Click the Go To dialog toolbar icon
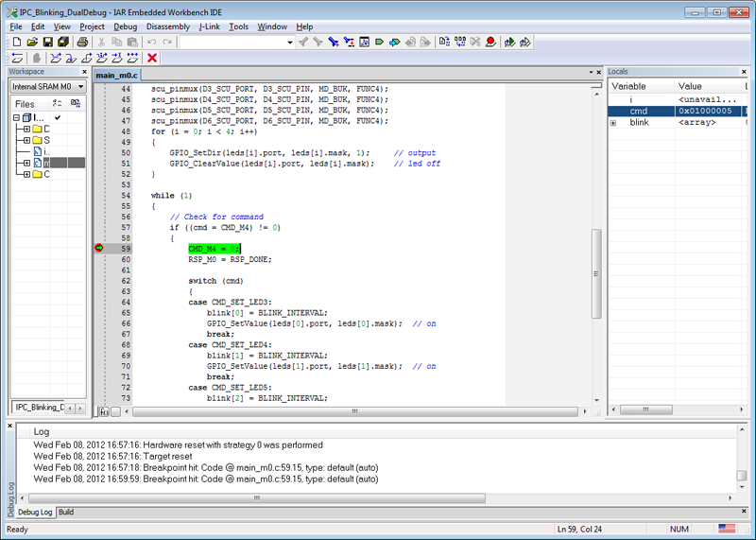The height and width of the screenshot is (540, 756). tap(364, 42)
